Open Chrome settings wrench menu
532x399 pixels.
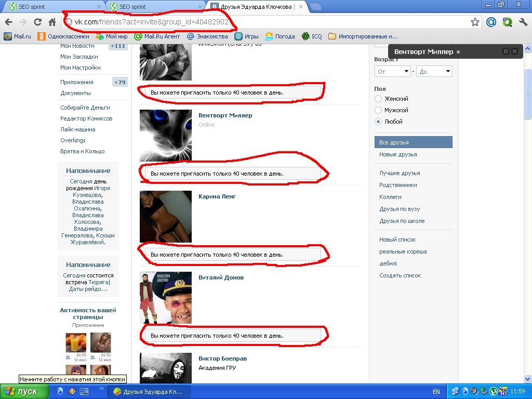coord(523,22)
